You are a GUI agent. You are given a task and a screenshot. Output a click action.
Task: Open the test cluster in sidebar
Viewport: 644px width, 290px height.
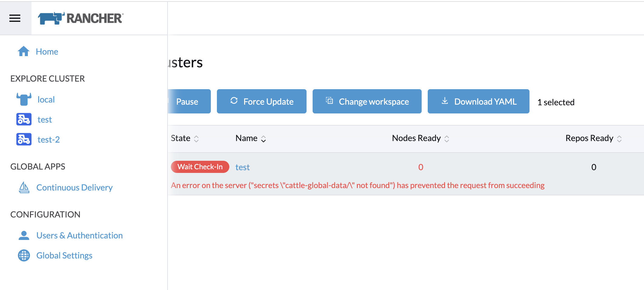(x=45, y=120)
